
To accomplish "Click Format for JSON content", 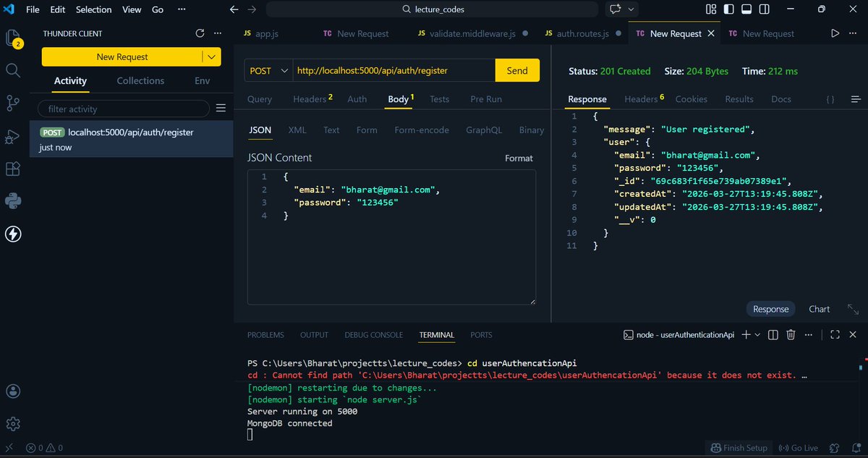I will [x=519, y=158].
